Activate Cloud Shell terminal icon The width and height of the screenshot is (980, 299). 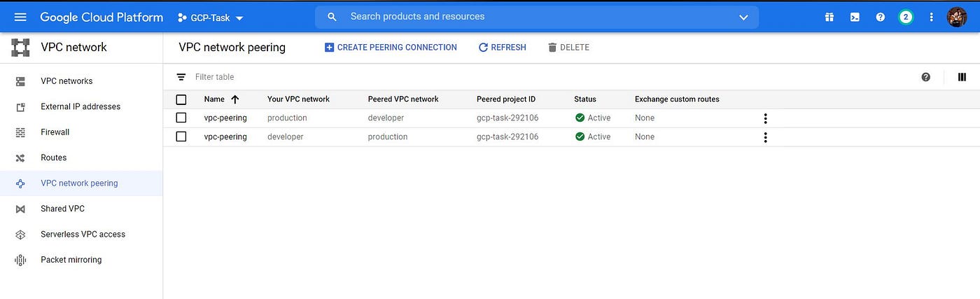coord(855,17)
